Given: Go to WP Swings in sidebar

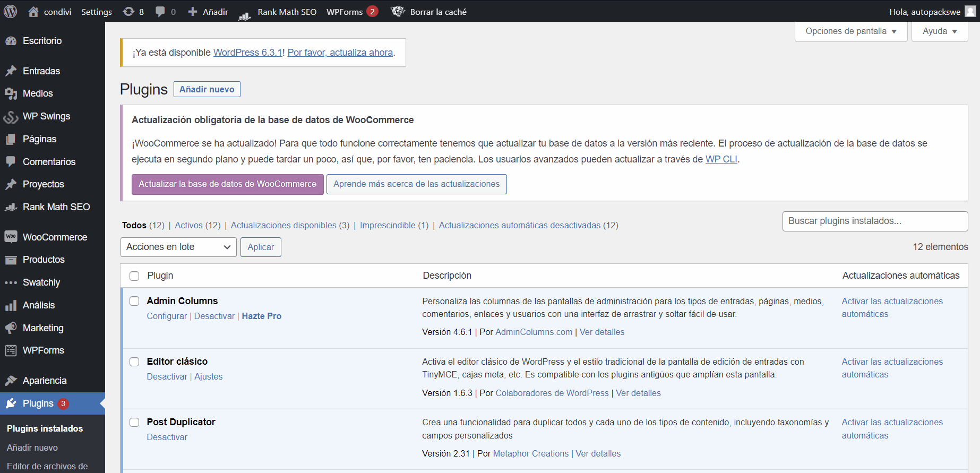Looking at the screenshot, I should coord(46,116).
